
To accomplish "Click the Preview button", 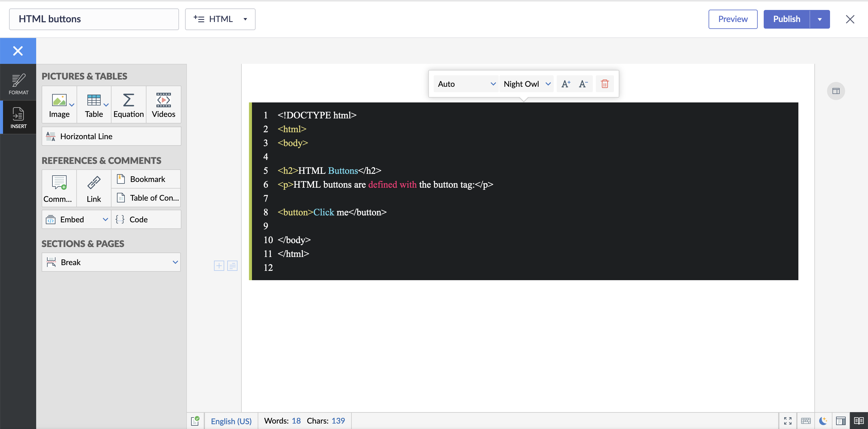I will [x=733, y=19].
